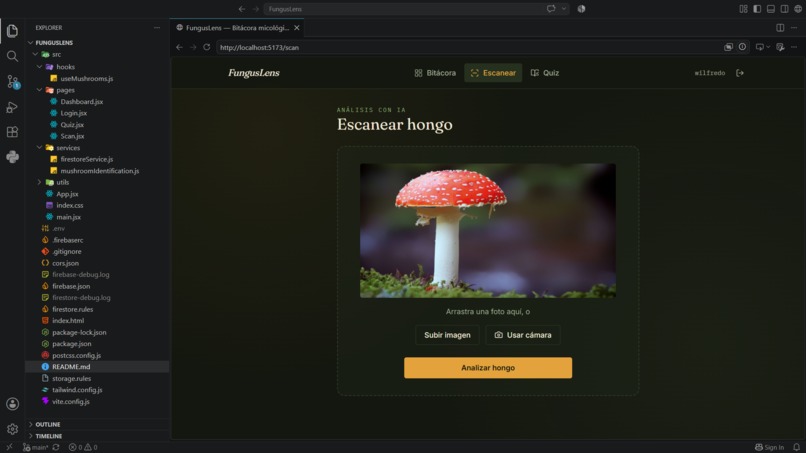Viewport: 806px width, 453px height.
Task: Toggle panel layout icon in title bar
Action: pyautogui.click(x=771, y=9)
